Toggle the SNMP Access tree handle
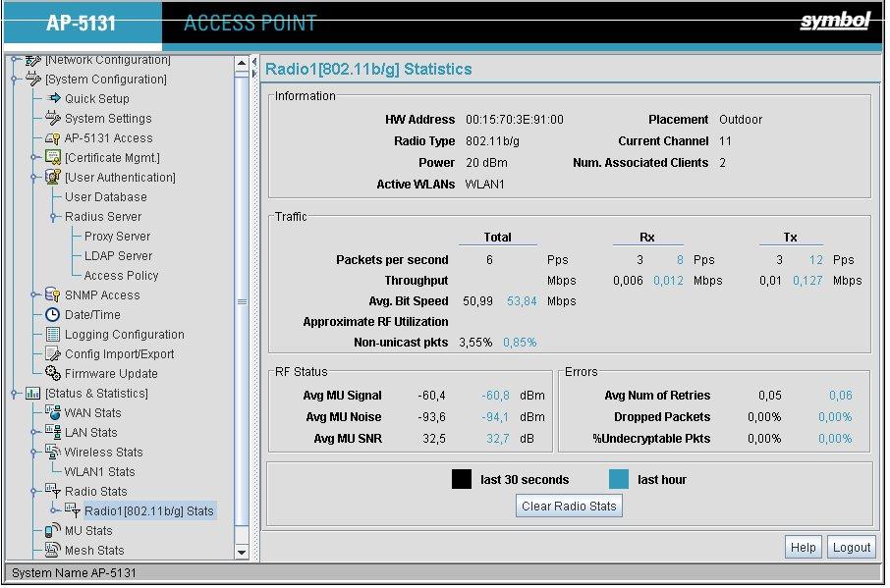 (x=34, y=294)
